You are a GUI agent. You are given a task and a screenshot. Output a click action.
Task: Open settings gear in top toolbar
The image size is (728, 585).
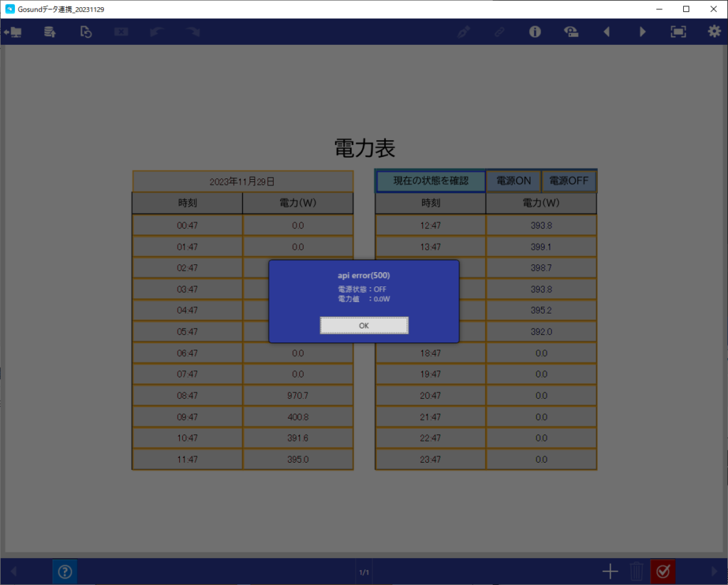coord(714,32)
